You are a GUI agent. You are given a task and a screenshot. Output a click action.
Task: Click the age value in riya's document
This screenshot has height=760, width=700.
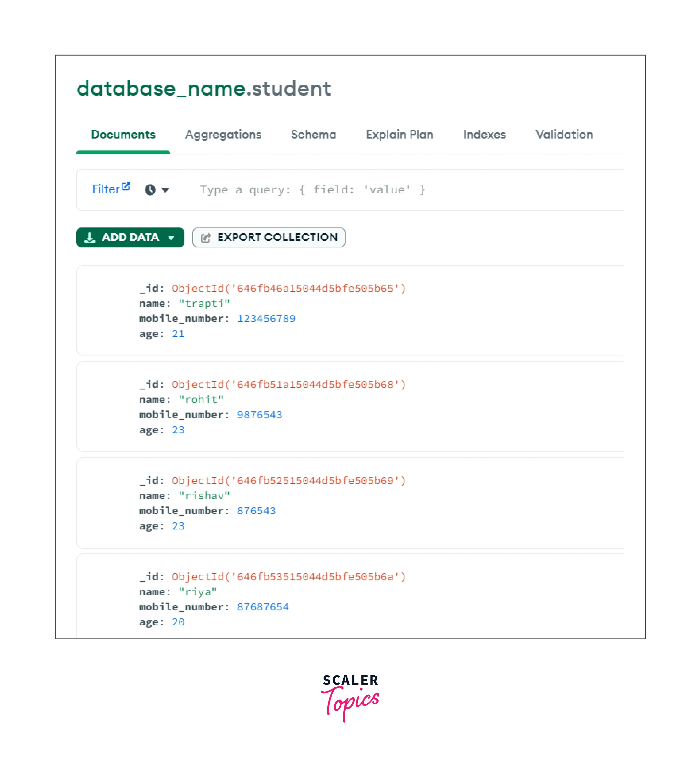point(178,622)
